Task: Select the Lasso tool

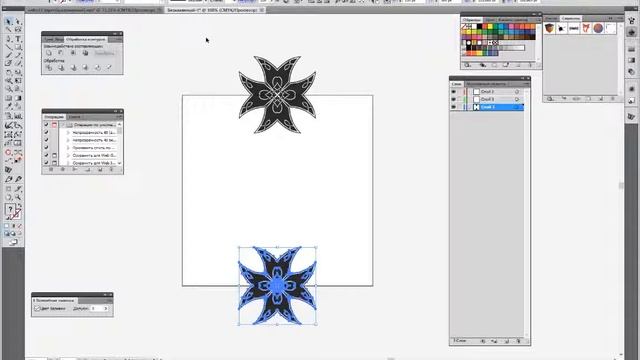Action: [18, 30]
